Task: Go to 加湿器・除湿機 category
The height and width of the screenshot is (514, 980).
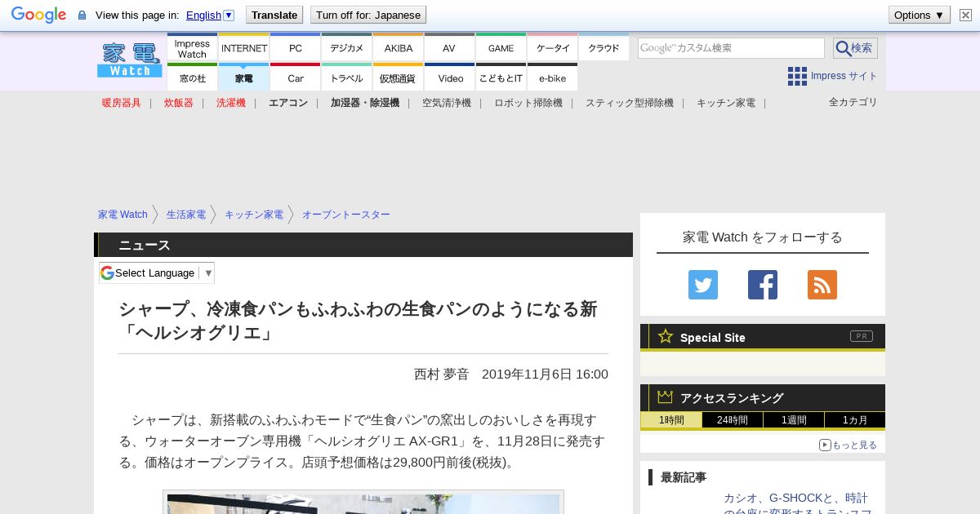Action: pyautogui.click(x=365, y=103)
